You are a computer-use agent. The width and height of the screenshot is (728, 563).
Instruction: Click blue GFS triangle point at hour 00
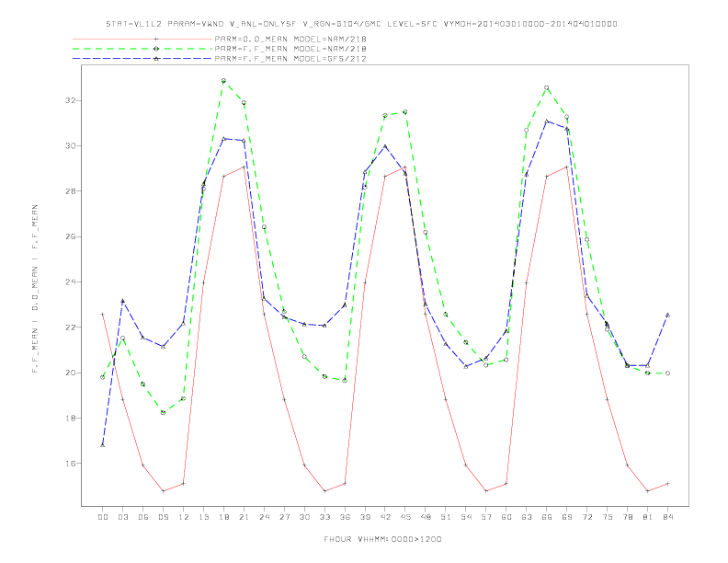click(103, 445)
